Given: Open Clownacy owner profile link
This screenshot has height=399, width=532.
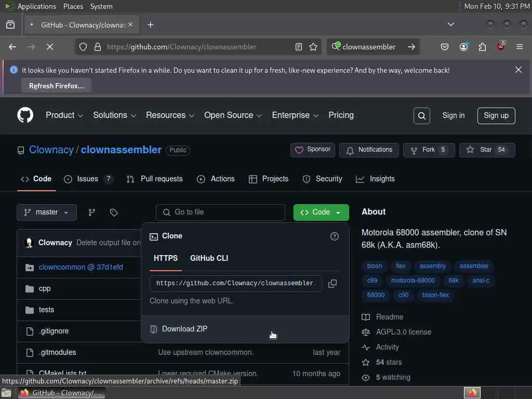Looking at the screenshot, I should (51, 150).
